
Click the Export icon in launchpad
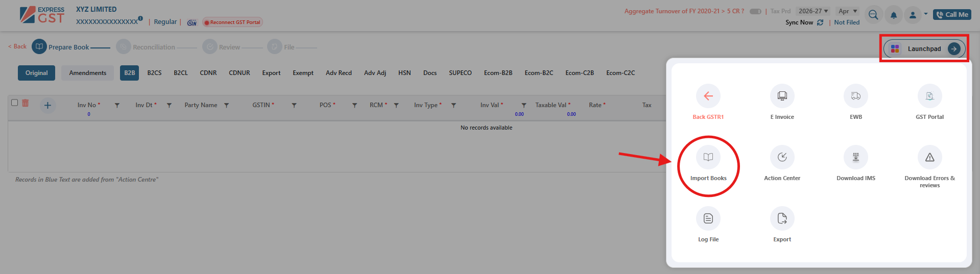782,219
